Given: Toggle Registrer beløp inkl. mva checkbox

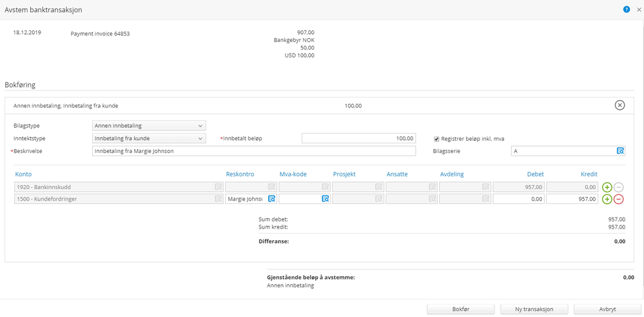Looking at the screenshot, I should (436, 138).
